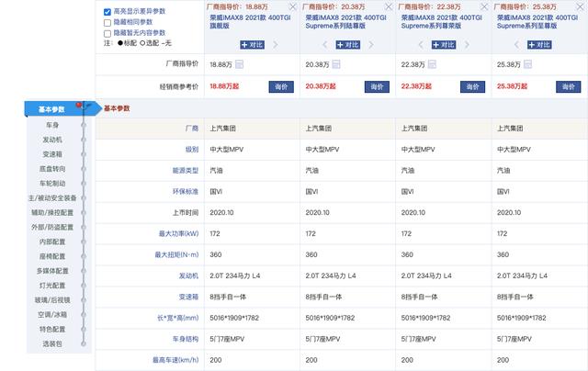588x371 pixels.
Task: Add the 25.38万 model to 对比
Action: pyautogui.click(x=539, y=45)
